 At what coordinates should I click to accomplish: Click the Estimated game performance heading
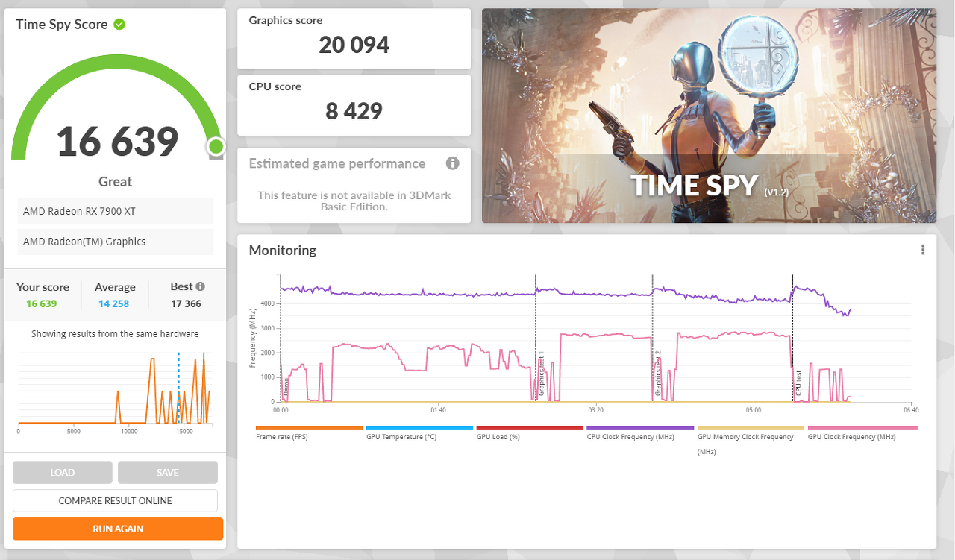(337, 163)
